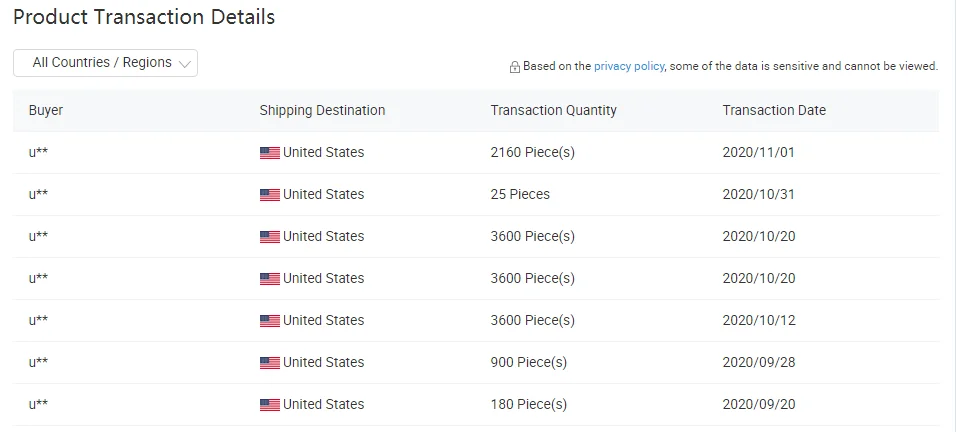This screenshot has height=432, width=956.
Task: Select the 900 Piece(s) quantity cell
Action: coord(528,362)
